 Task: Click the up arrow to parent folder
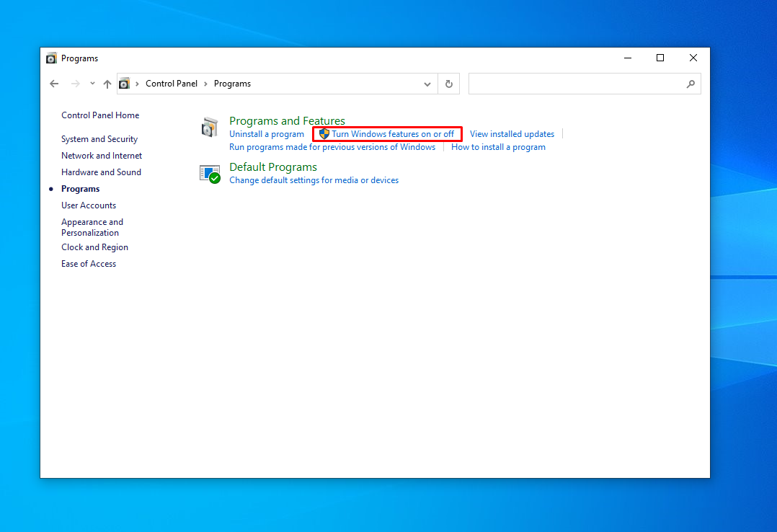[x=107, y=84]
